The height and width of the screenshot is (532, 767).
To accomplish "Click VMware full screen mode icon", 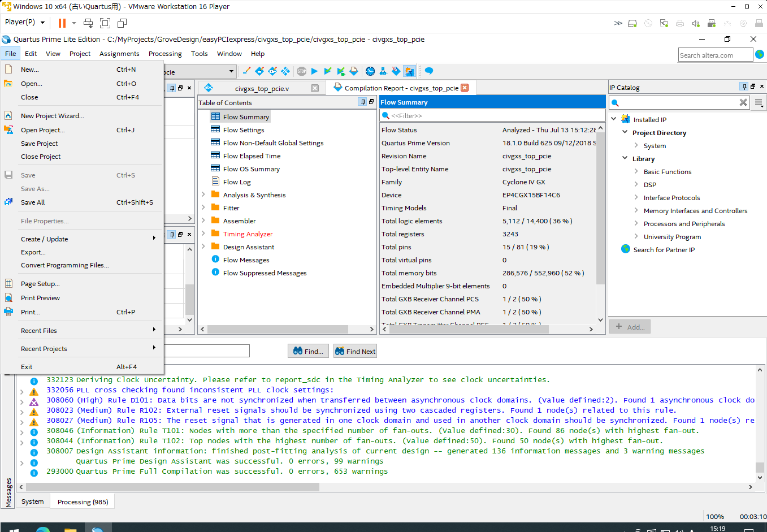I will [105, 23].
